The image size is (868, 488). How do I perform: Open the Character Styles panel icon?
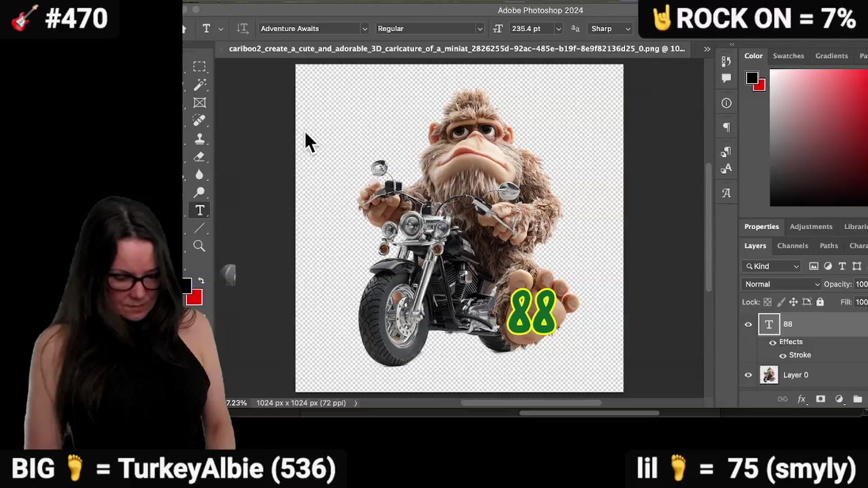[x=726, y=169]
